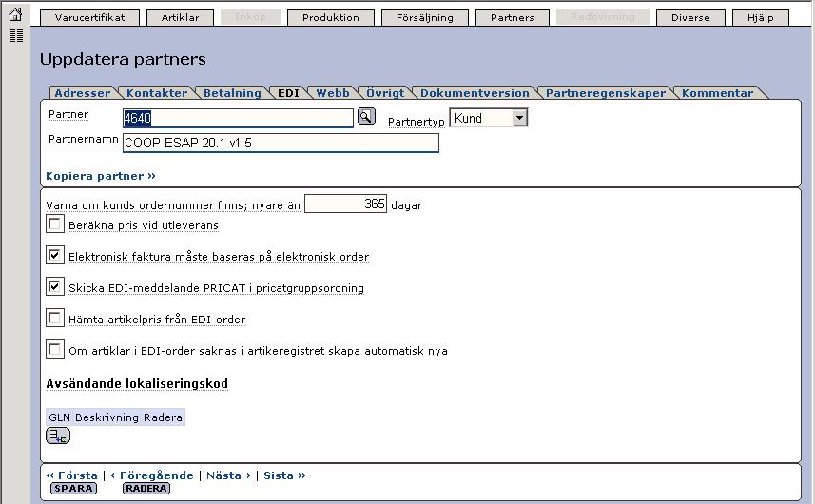The image size is (815, 504).
Task: Uncheck Elektronisk faktura måste baseras checkbox
Action: [x=54, y=256]
